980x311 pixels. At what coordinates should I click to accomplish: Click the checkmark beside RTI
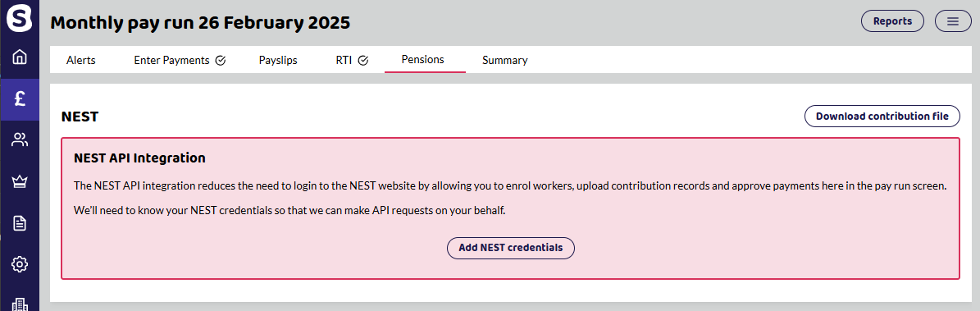point(363,61)
